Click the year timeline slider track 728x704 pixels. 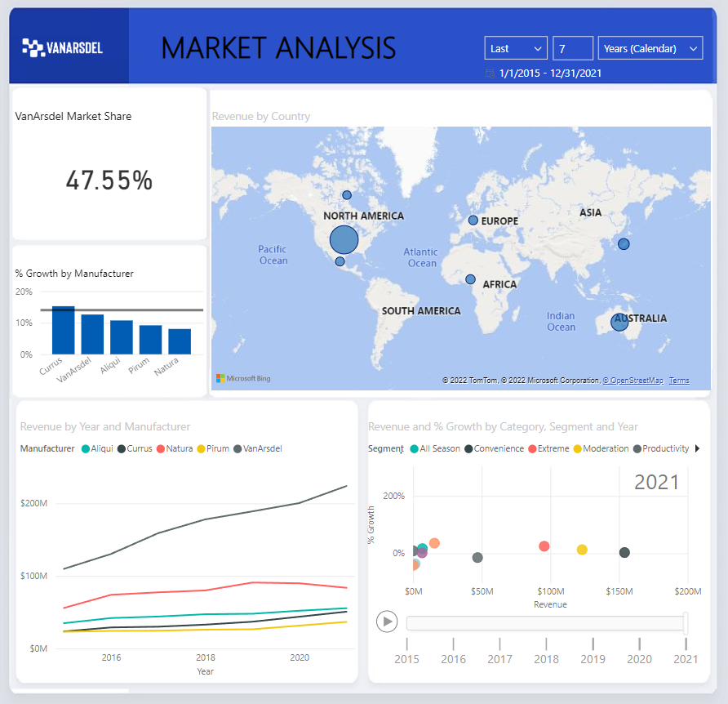click(544, 623)
